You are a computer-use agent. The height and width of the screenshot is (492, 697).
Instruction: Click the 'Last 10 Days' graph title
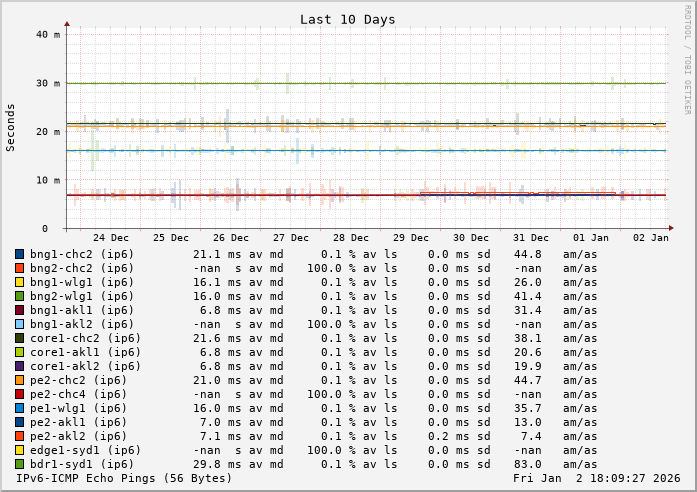pyautogui.click(x=347, y=19)
